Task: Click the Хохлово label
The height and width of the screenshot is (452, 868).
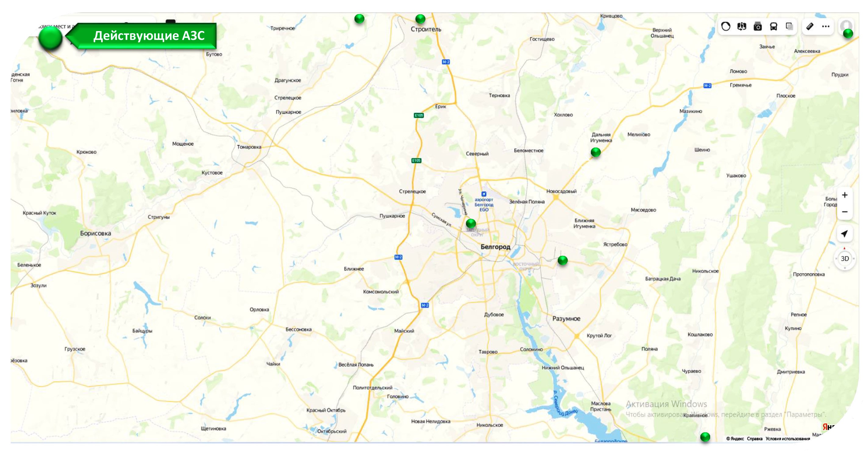Action: click(564, 115)
